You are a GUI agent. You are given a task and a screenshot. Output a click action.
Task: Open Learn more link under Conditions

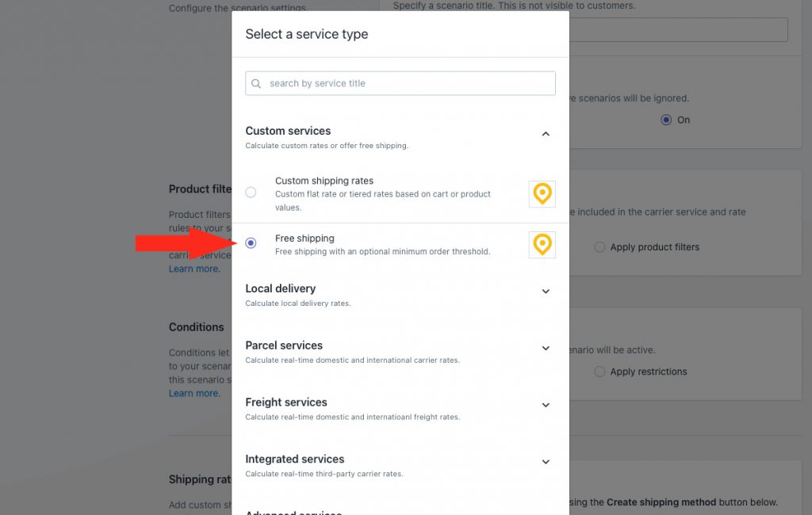tap(194, 393)
